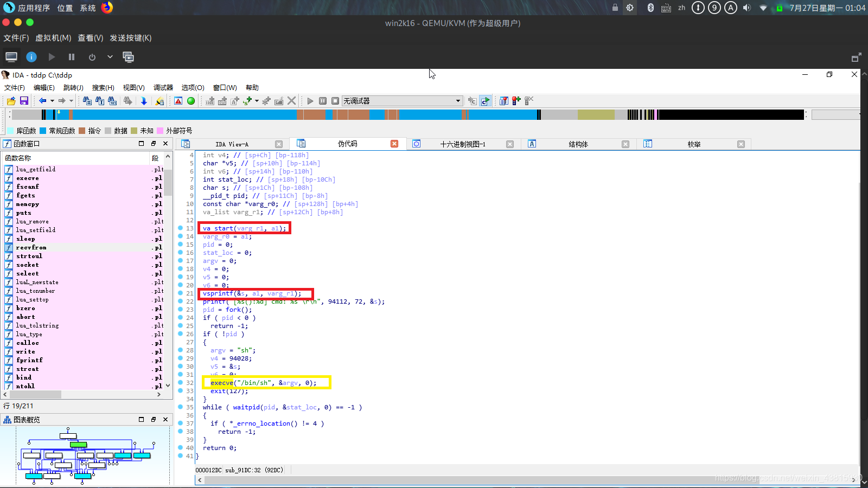Toggle breakpoint dot on line 40
The image size is (868, 488).
point(180,448)
